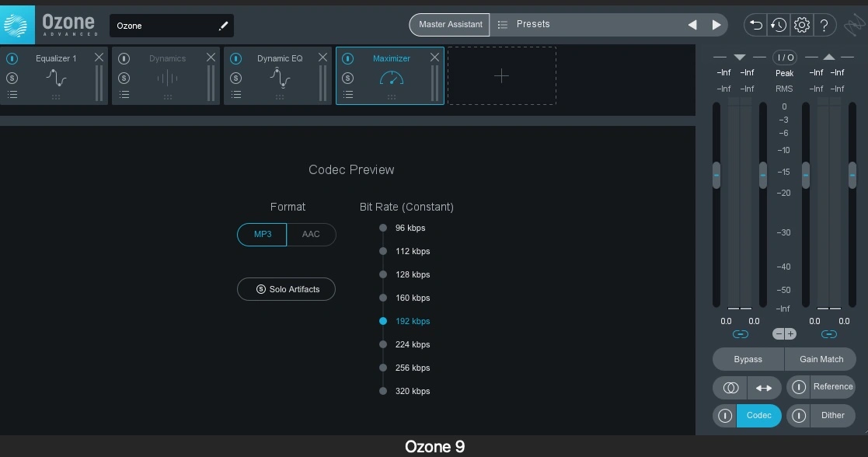Screen dimensions: 868x457
Task: Enable the Dynamics module power button
Action: 124,58
